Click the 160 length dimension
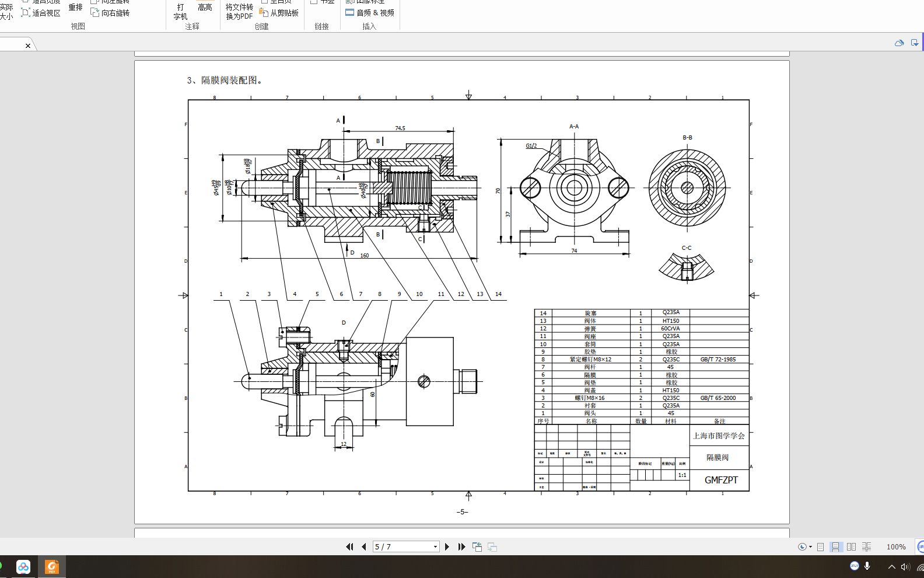The image size is (924, 578). tap(365, 255)
